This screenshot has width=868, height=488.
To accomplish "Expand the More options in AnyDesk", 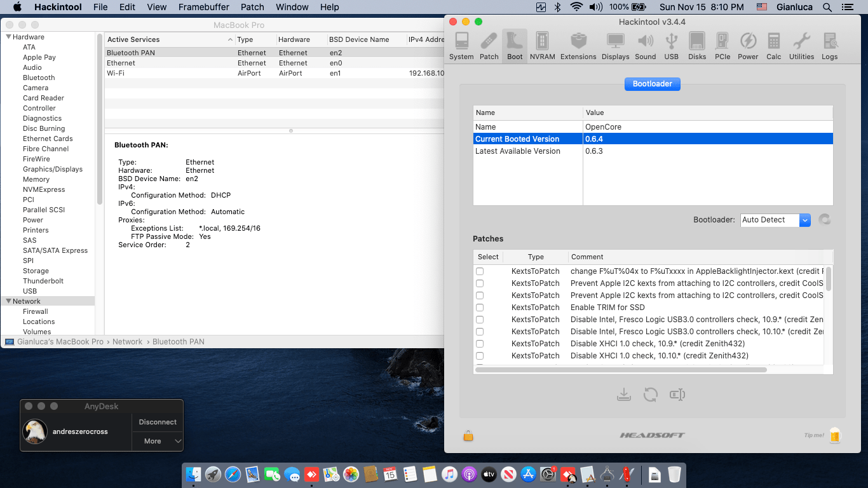I will pos(158,441).
